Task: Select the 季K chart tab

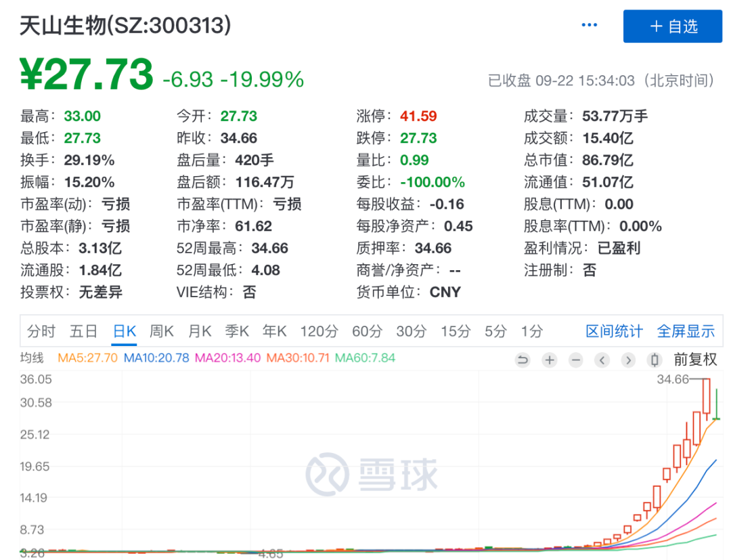Action: pyautogui.click(x=237, y=332)
